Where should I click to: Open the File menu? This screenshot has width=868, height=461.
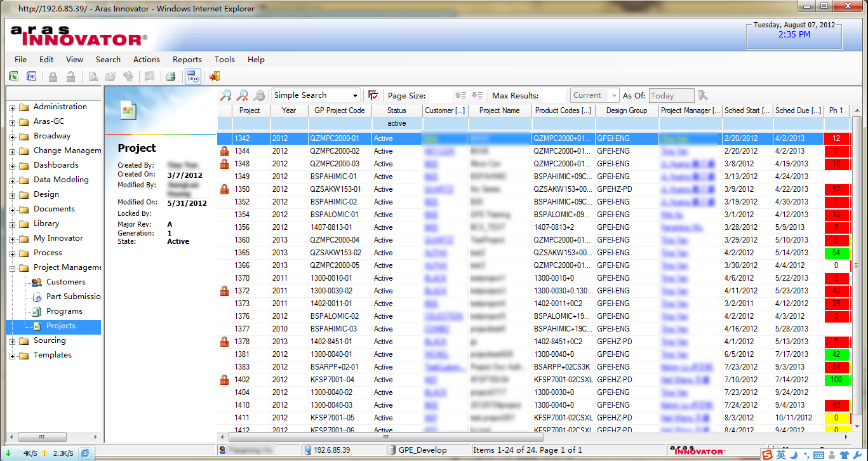(x=20, y=59)
